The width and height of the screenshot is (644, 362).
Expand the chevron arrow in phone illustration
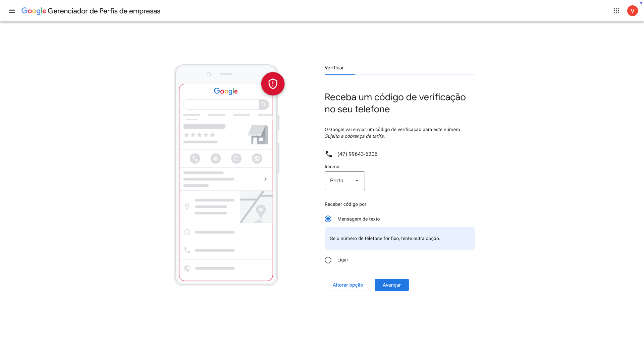pos(265,179)
